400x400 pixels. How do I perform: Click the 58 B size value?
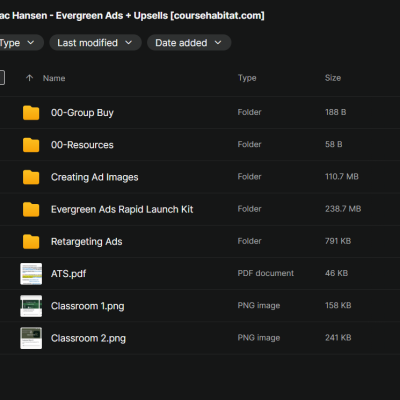334,144
